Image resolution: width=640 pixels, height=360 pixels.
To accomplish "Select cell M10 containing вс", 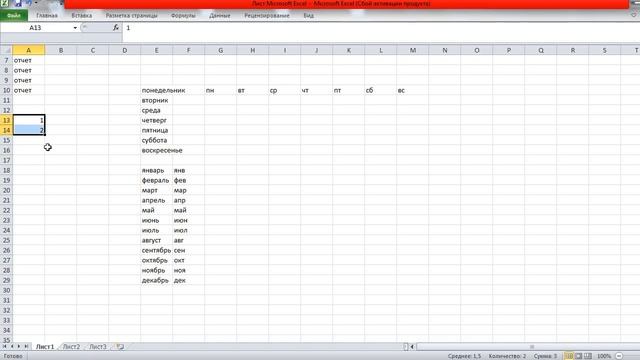I will [x=413, y=90].
